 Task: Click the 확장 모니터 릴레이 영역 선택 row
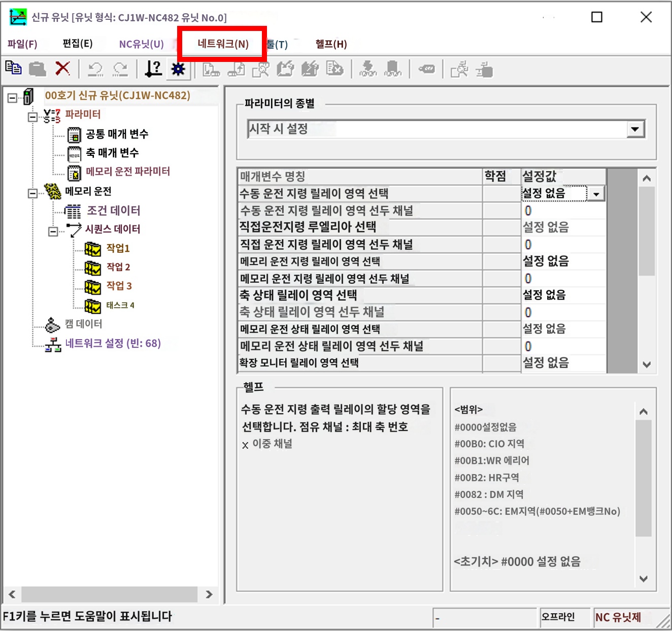pyautogui.click(x=422, y=363)
